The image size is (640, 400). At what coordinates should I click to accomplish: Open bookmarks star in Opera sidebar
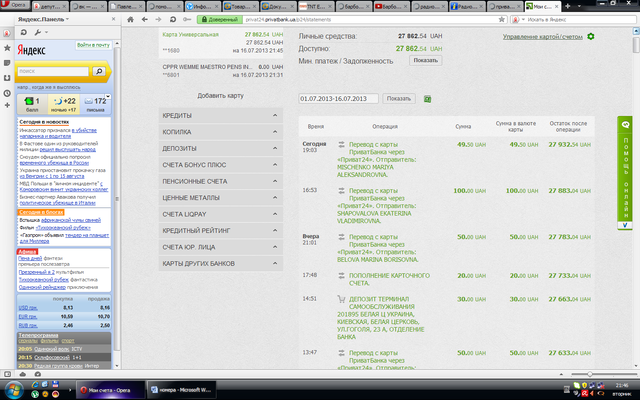7,48
